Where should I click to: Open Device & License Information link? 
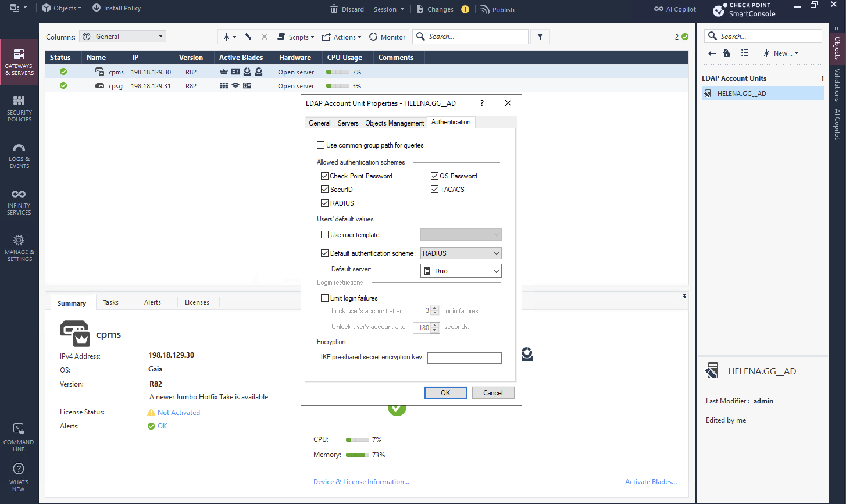click(361, 482)
